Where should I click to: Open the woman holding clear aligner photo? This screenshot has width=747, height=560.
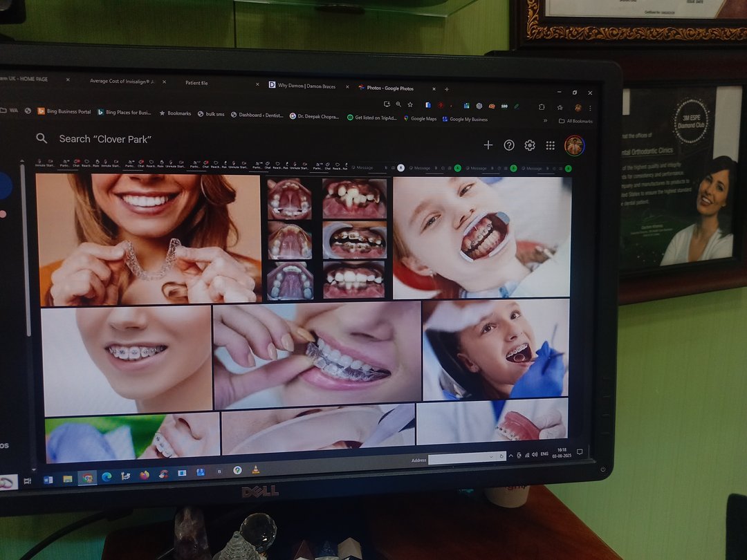tap(149, 238)
